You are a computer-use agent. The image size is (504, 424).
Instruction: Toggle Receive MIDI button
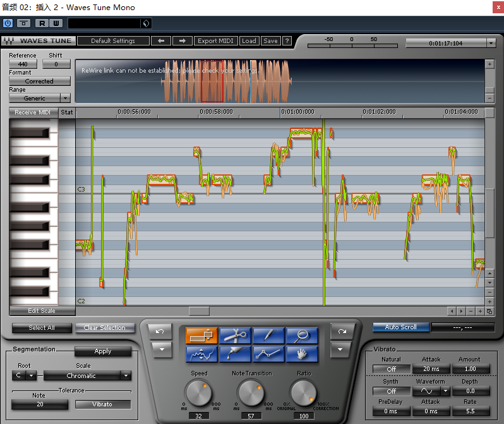pyautogui.click(x=33, y=112)
